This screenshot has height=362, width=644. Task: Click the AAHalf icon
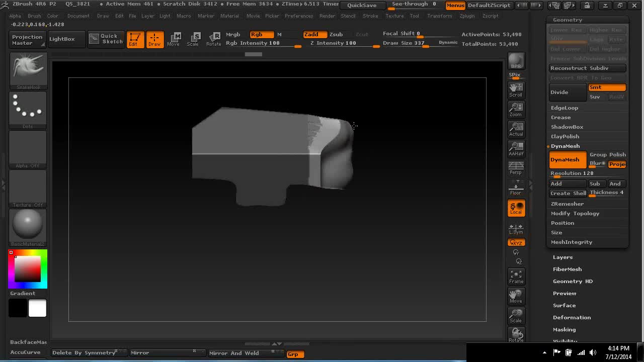pyautogui.click(x=516, y=149)
